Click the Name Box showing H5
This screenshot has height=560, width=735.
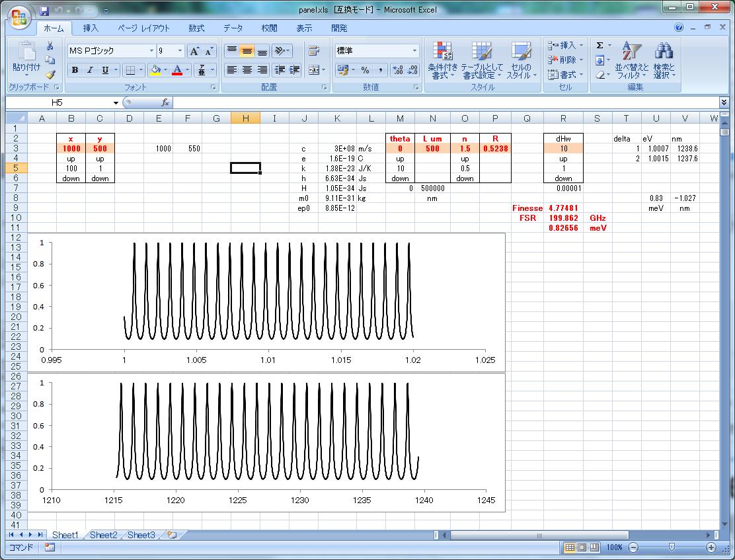pyautogui.click(x=58, y=102)
